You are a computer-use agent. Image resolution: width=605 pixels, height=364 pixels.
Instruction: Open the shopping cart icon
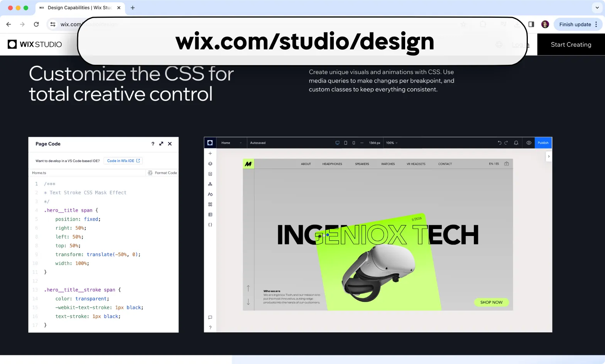pos(507,164)
